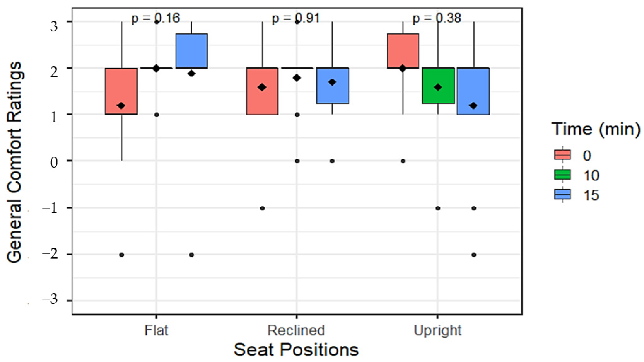The image size is (644, 362).
Task: Click the "p = 0.38" annotation
Action: (437, 18)
